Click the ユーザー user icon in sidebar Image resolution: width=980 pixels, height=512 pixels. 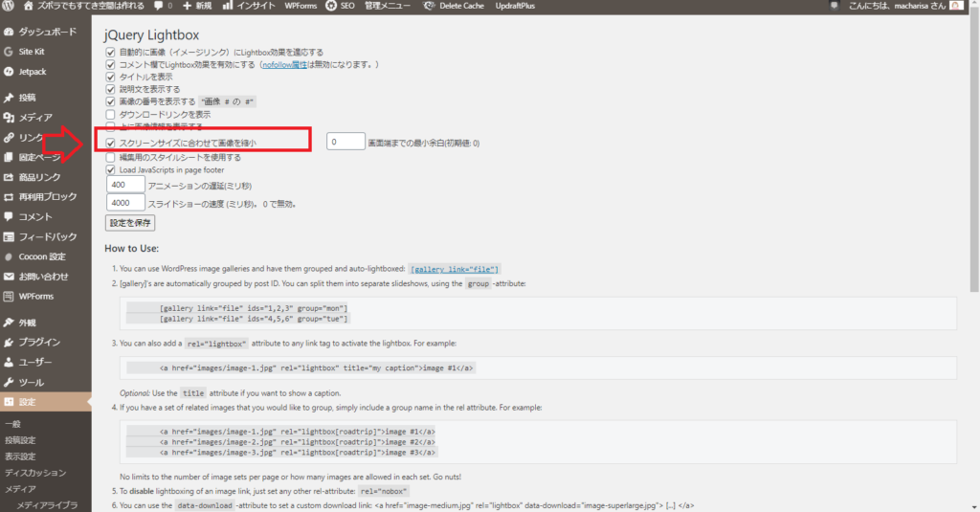pos(9,363)
